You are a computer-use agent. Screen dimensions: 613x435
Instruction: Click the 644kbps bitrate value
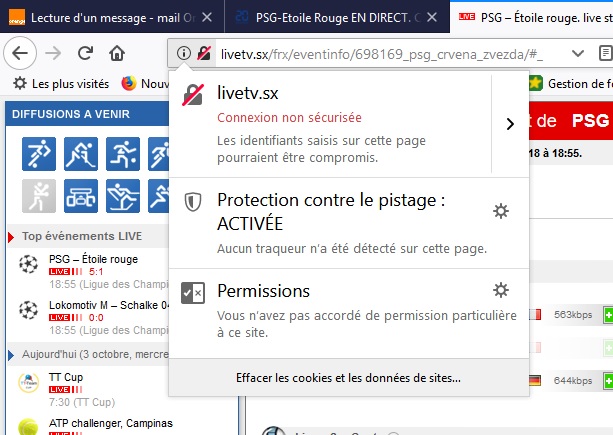(x=573, y=381)
